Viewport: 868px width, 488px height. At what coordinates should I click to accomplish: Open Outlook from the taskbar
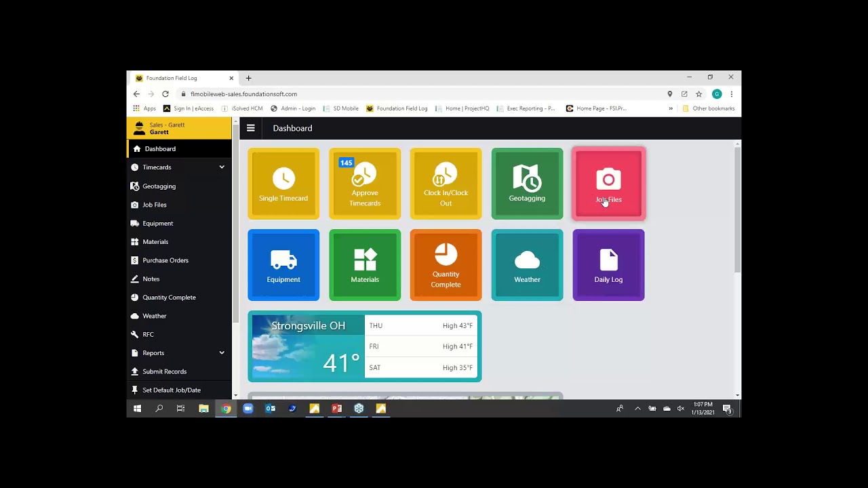click(x=270, y=409)
